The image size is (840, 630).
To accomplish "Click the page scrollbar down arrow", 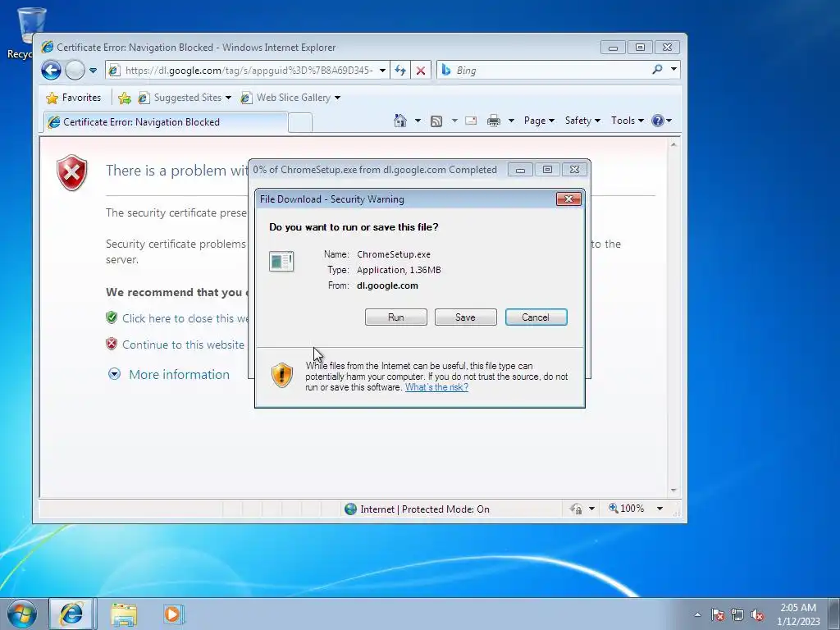I will click(673, 491).
